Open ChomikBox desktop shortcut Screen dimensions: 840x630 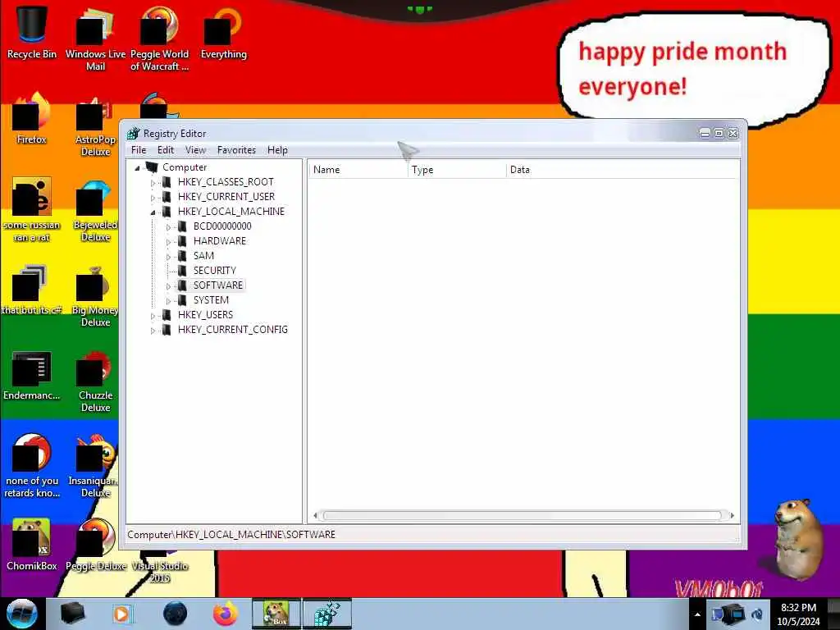point(32,544)
